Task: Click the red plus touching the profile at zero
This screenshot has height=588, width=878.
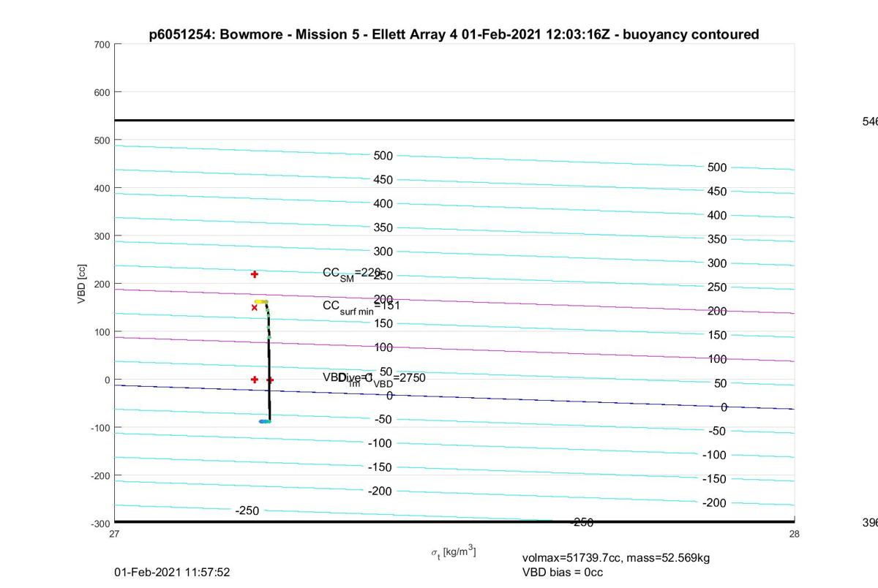Action: pyautogui.click(x=270, y=380)
